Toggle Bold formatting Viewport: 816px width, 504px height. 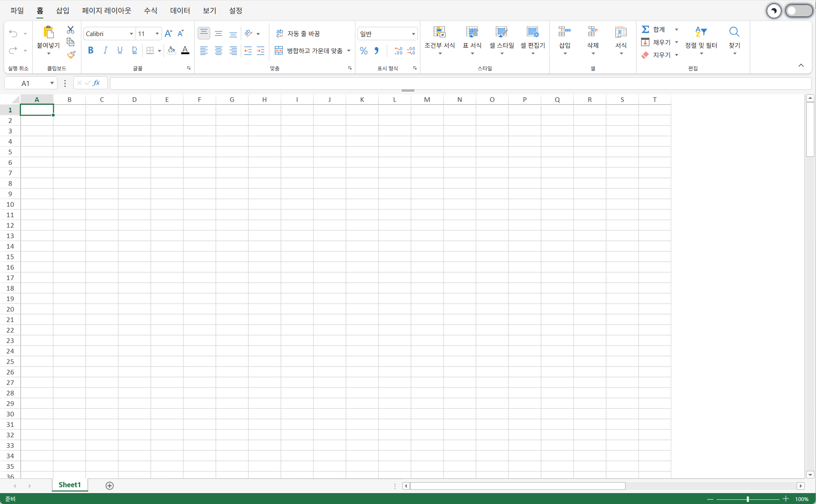click(91, 51)
